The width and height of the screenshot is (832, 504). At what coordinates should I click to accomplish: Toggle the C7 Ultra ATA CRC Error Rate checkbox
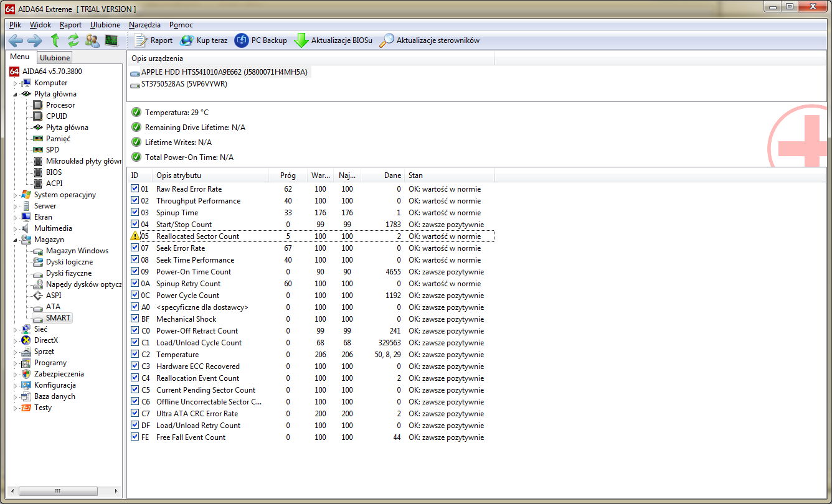(135, 413)
